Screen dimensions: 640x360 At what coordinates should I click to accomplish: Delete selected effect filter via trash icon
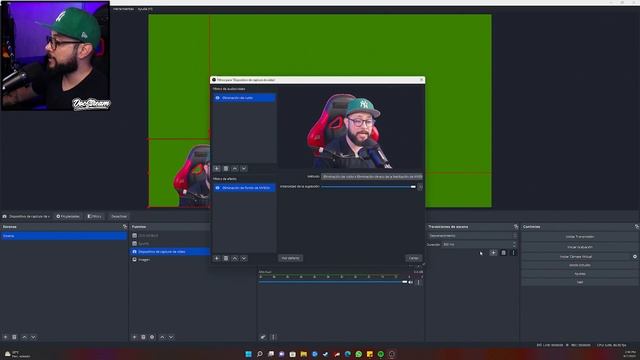click(226, 258)
